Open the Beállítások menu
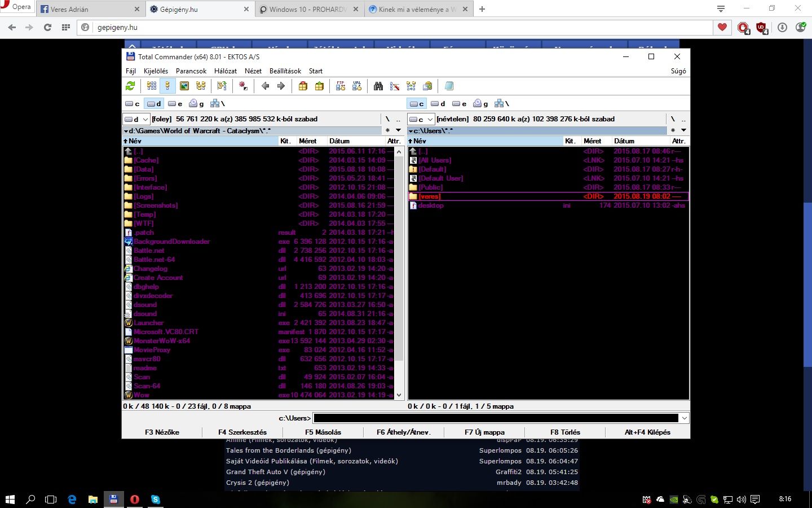Image resolution: width=812 pixels, height=508 pixels. [285, 71]
